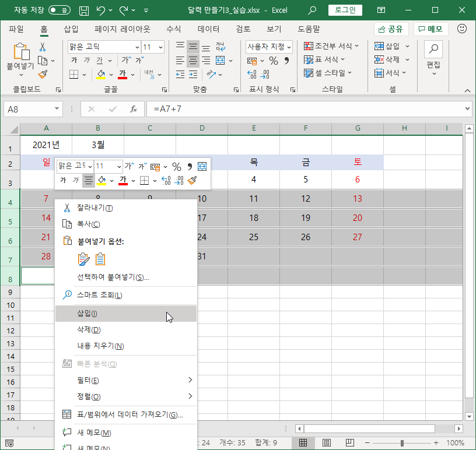Open Cell Styles dropdown
The height and width of the screenshot is (450, 476).
coord(328,73)
